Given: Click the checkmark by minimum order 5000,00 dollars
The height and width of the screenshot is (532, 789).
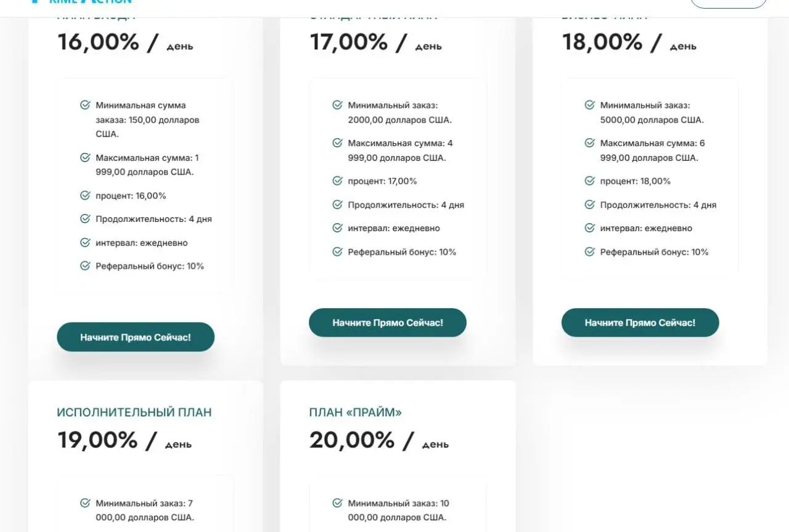Looking at the screenshot, I should 590,105.
